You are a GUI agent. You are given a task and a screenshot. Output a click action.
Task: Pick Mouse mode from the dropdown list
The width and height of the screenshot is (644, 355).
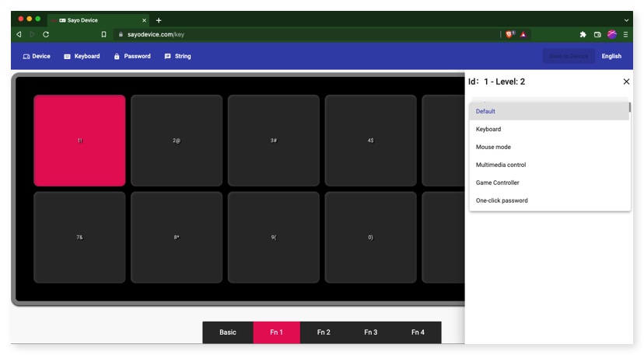click(548, 147)
